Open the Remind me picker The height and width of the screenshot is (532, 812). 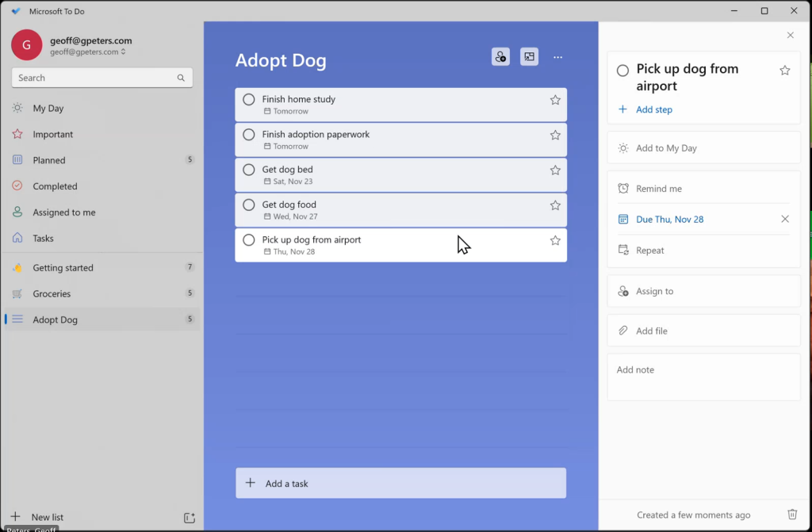[658, 189]
